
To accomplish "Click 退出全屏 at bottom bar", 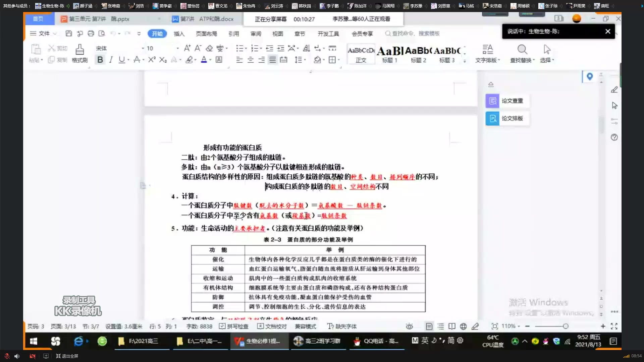I will coord(67,356).
